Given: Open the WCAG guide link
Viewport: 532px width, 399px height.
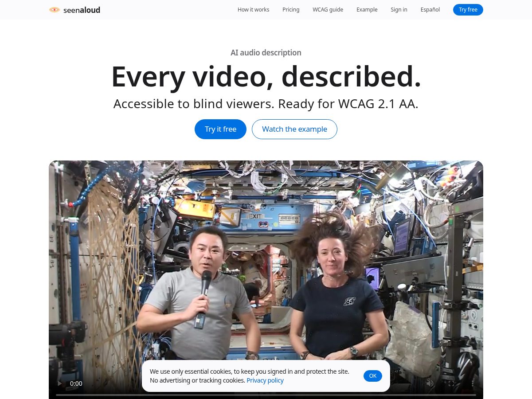Looking at the screenshot, I should coord(328,10).
